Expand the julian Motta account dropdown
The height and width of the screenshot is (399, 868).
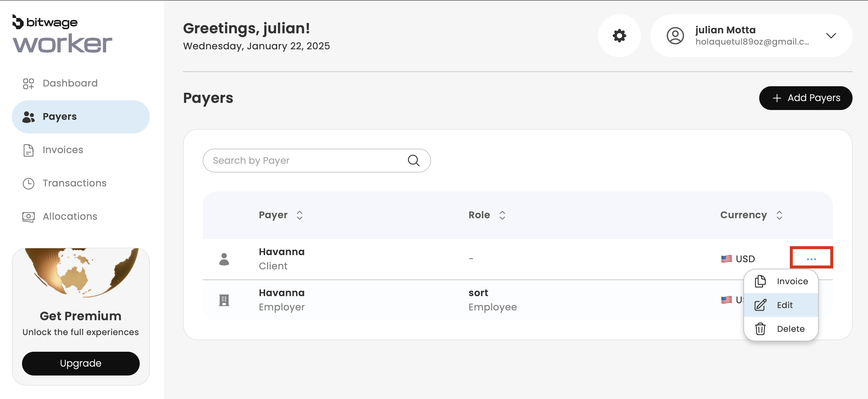pyautogui.click(x=831, y=36)
